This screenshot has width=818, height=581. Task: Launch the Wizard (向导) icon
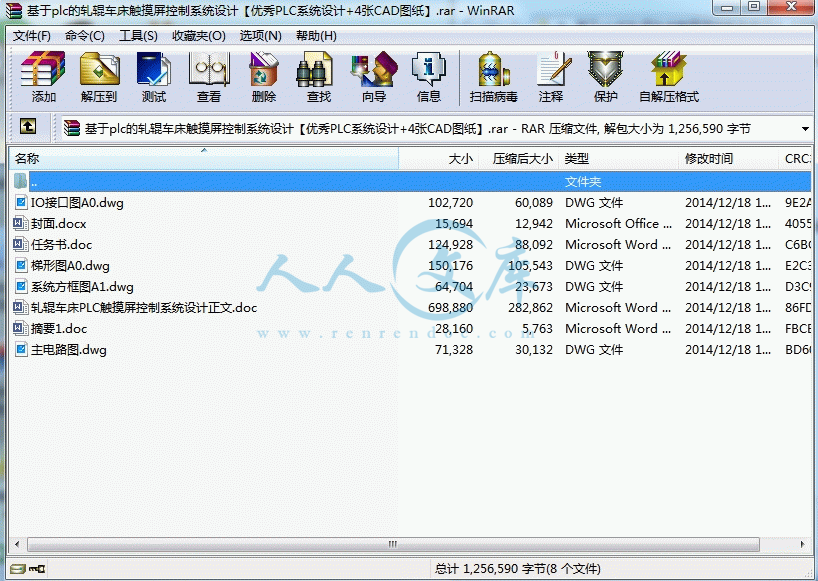click(x=374, y=76)
